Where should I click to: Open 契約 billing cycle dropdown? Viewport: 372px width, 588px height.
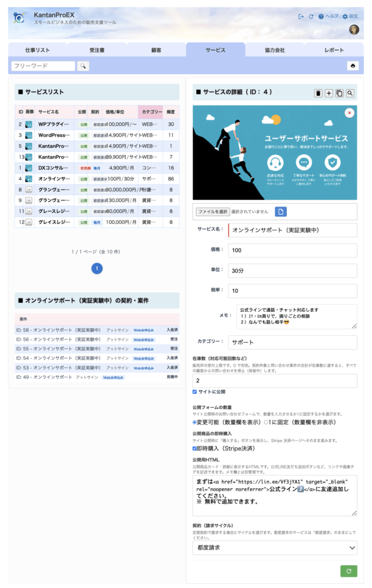tap(275, 548)
